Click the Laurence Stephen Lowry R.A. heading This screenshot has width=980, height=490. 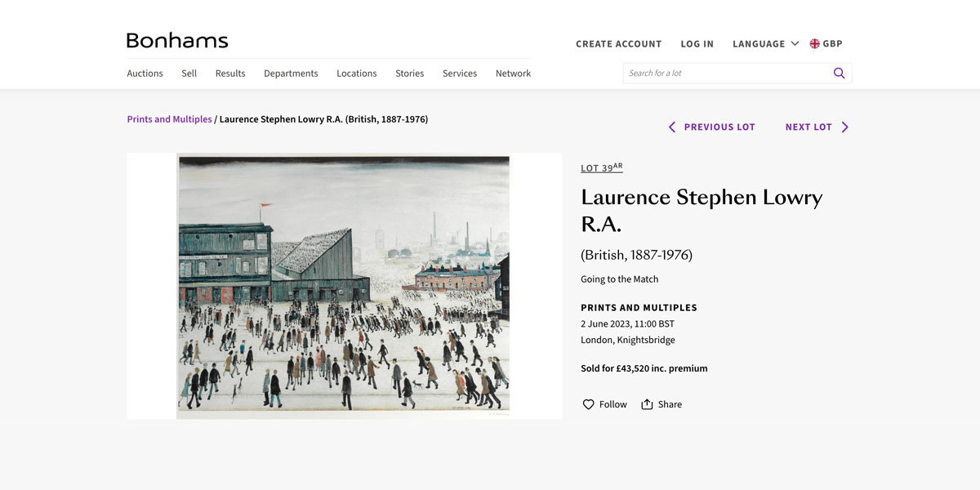tap(702, 210)
